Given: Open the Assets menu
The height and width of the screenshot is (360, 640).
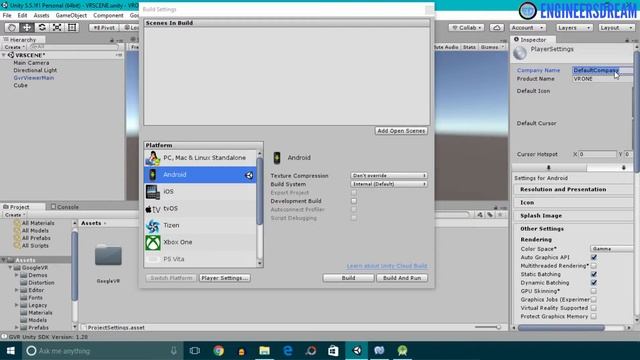Looking at the screenshot, I should coord(41,16).
